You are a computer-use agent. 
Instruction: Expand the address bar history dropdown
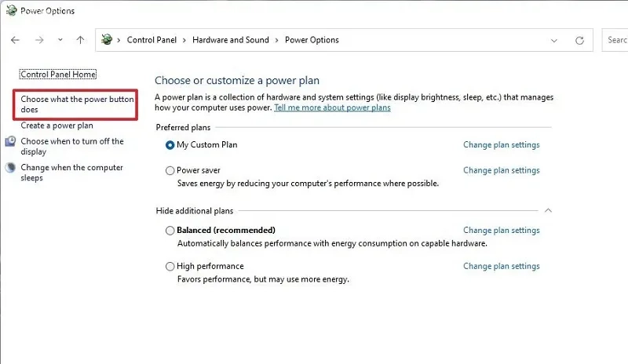click(x=554, y=41)
